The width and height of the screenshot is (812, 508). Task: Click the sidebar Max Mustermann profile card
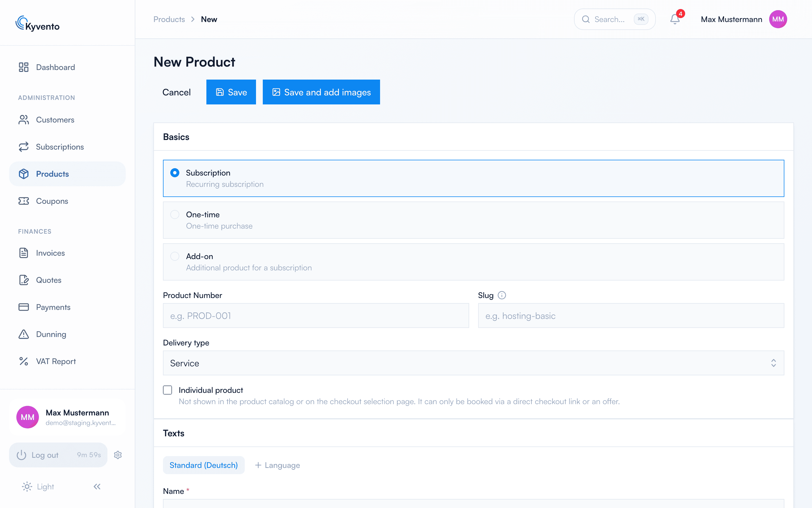tap(67, 417)
